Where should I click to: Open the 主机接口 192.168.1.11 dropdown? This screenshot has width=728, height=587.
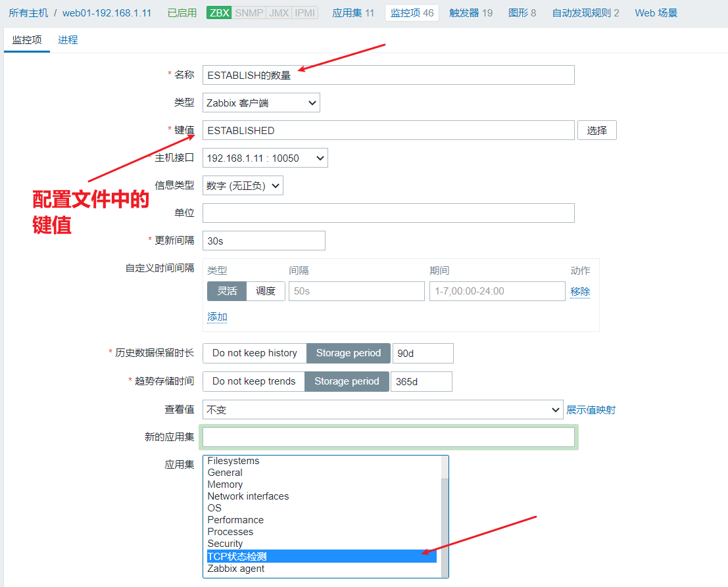click(265, 158)
